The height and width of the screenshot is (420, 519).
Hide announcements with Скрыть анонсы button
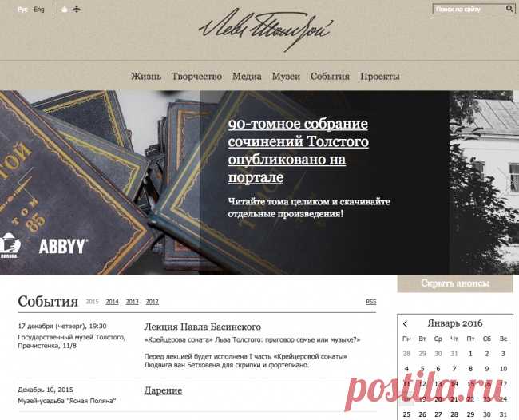point(455,283)
